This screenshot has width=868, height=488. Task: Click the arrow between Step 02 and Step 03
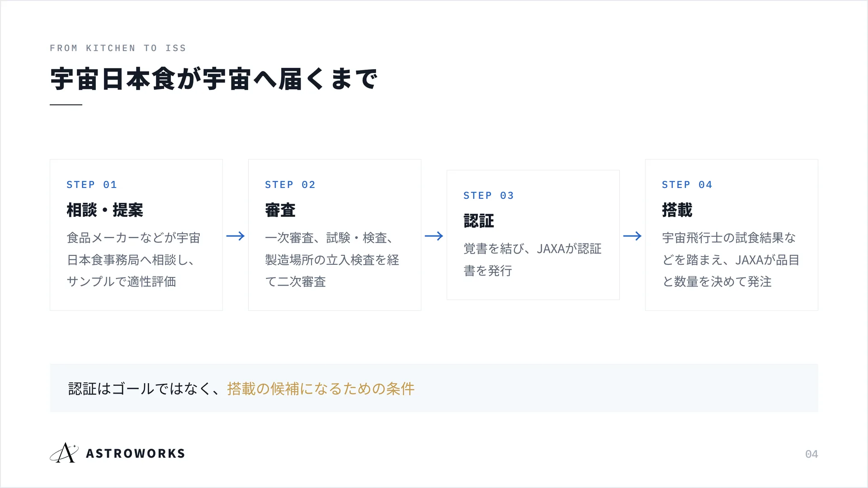(434, 236)
